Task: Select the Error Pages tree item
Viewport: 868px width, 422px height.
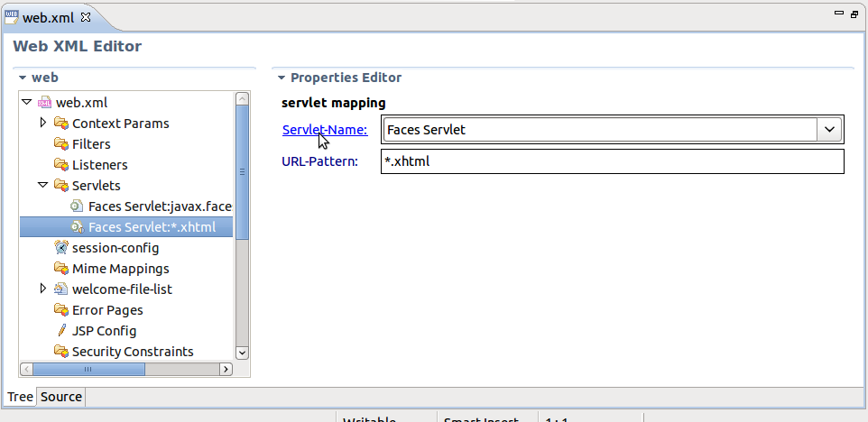Action: coord(107,309)
